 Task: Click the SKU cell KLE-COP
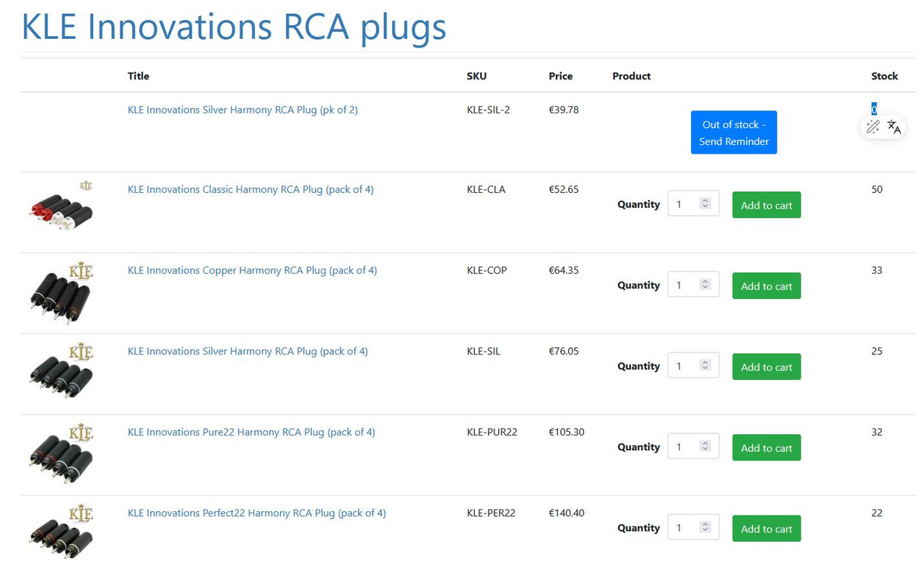[x=487, y=270]
